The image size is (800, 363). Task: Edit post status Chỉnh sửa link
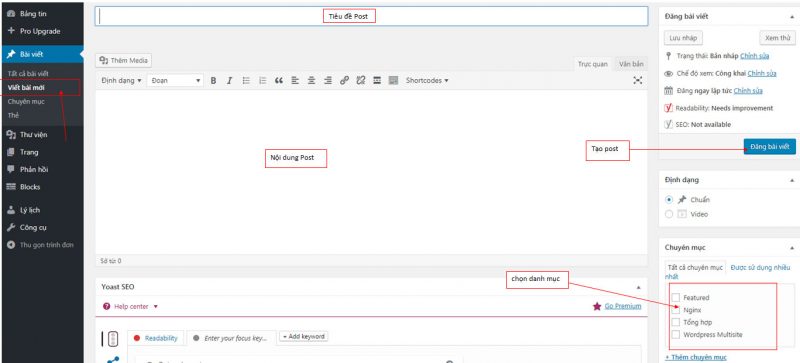coord(755,56)
